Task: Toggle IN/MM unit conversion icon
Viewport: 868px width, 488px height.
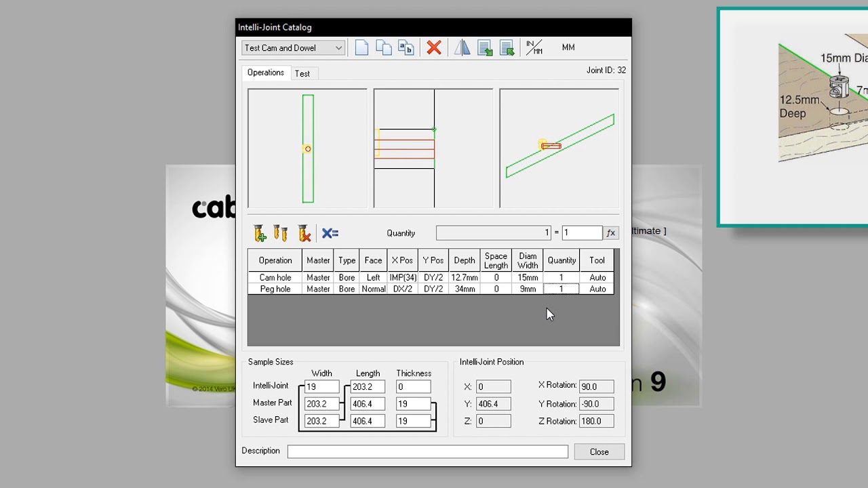Action: pos(534,47)
